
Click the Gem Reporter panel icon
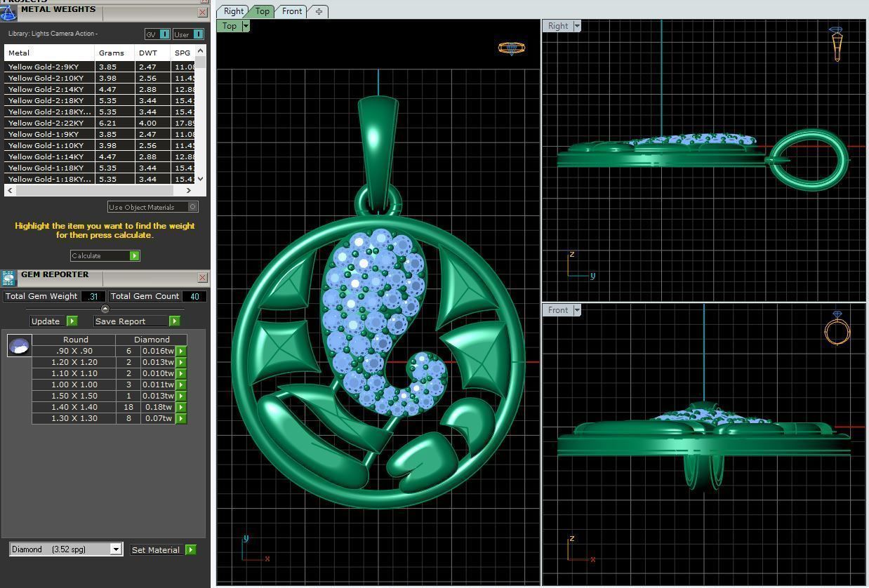(x=8, y=279)
